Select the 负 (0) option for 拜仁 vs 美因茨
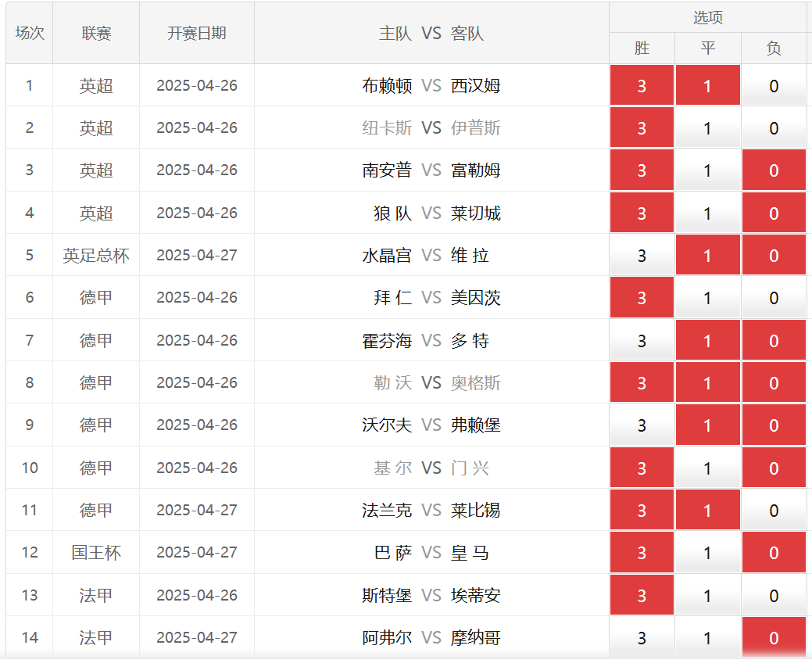 coord(773,298)
